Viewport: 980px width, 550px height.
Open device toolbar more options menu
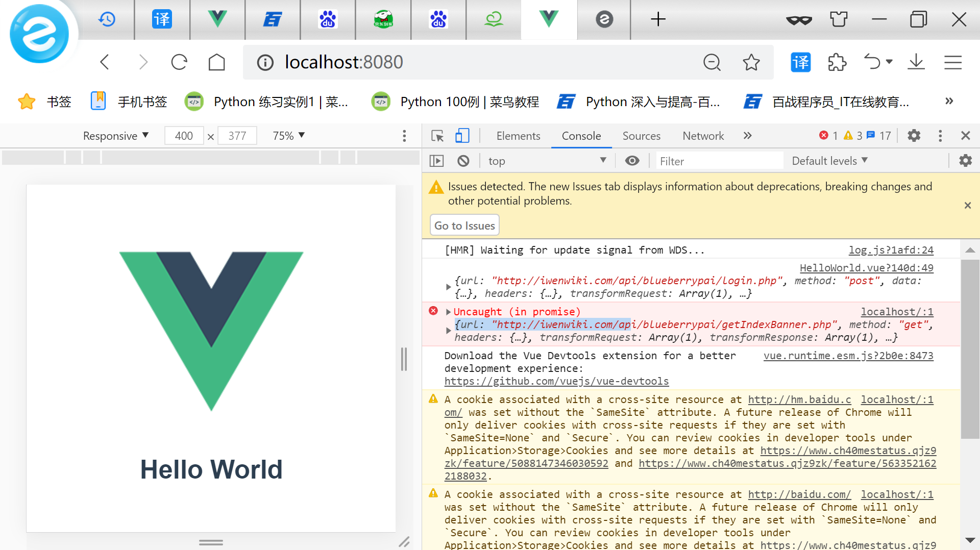point(404,136)
